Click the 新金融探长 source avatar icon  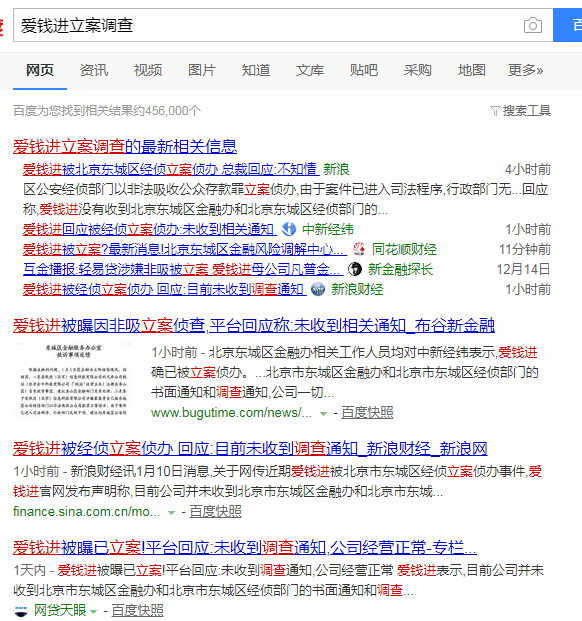click(x=355, y=269)
